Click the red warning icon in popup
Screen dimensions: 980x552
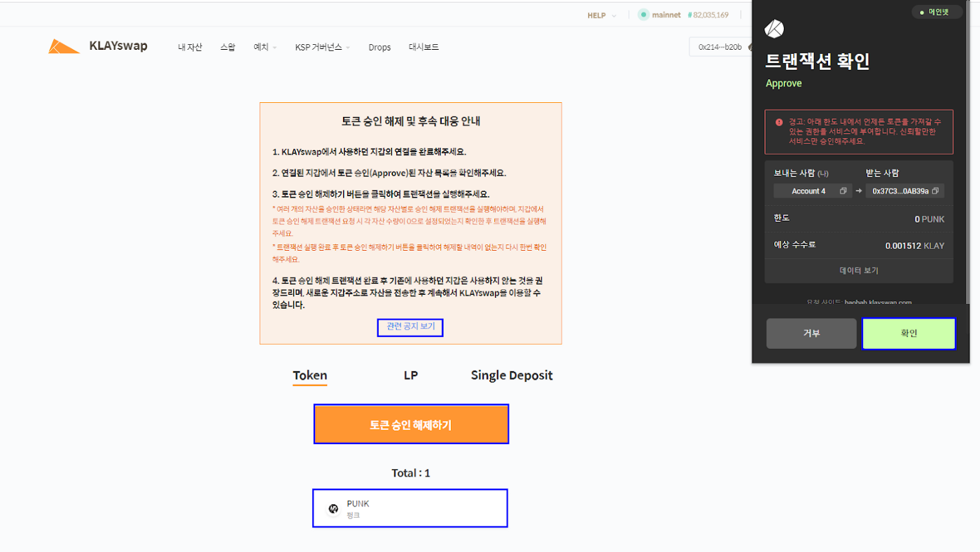(x=778, y=122)
